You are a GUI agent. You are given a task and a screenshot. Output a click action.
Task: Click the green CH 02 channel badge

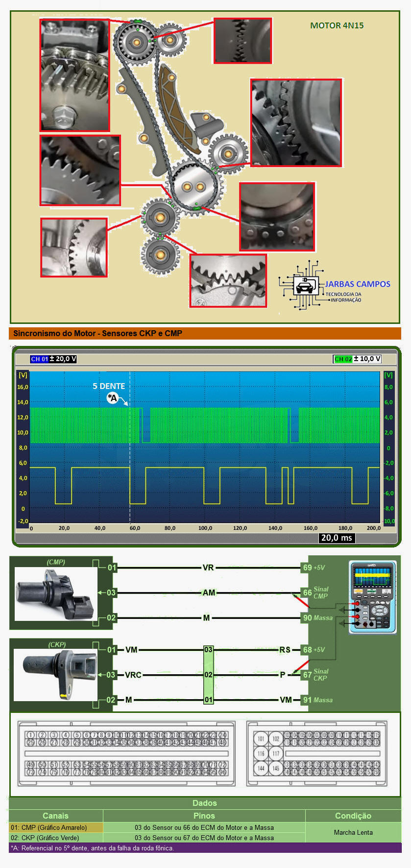coord(342,359)
